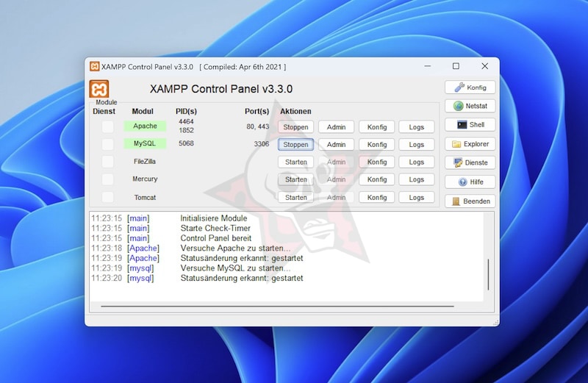
Task: Click the green MySQL module label
Action: [145, 143]
